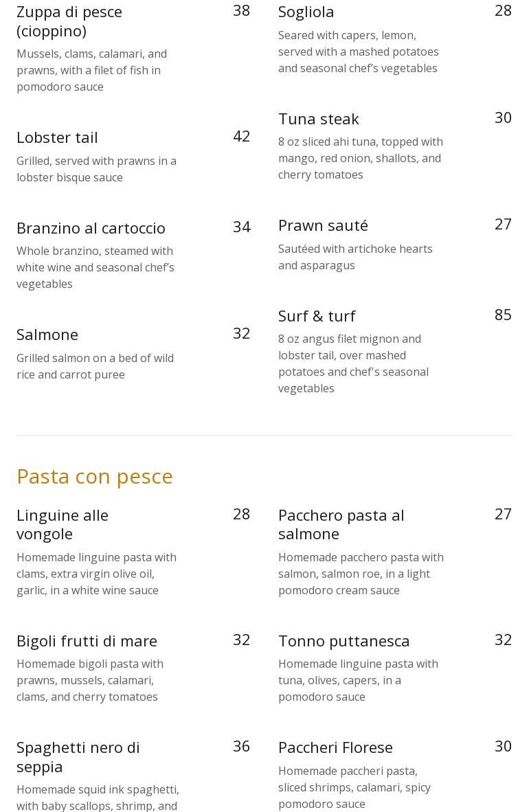This screenshot has height=812, width=529.
Task: Select the Salmone dish name
Action: (47, 335)
